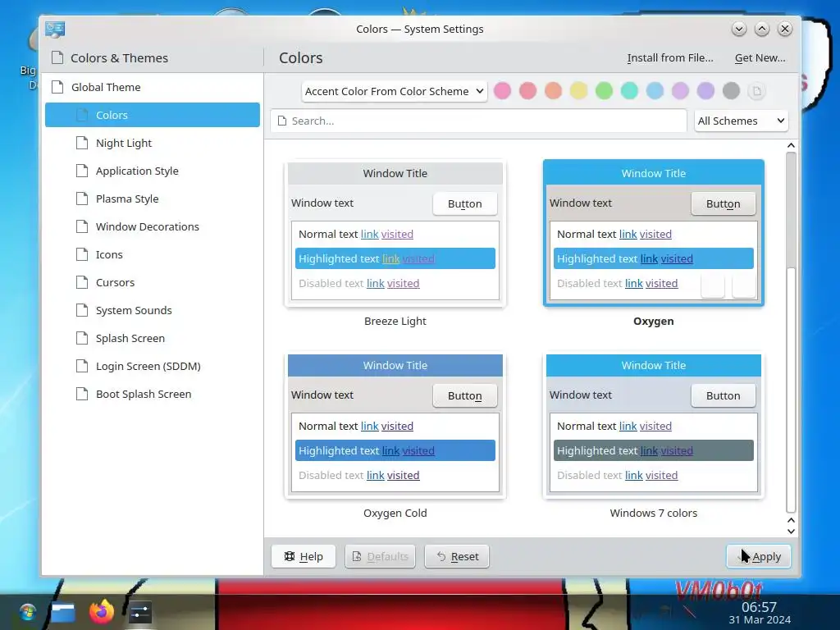Click the Plasma Style page icon
Image resolution: width=840 pixels, height=630 pixels.
[82, 199]
